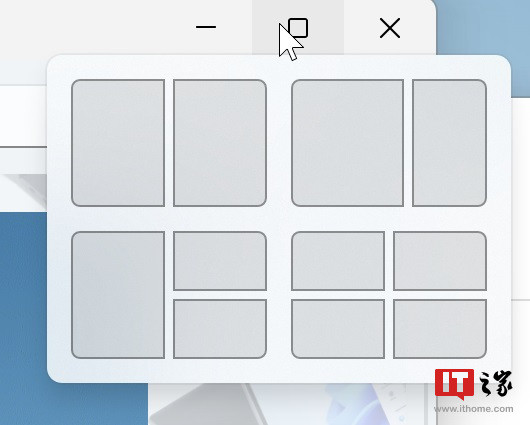Close the window with the X button

tap(390, 28)
